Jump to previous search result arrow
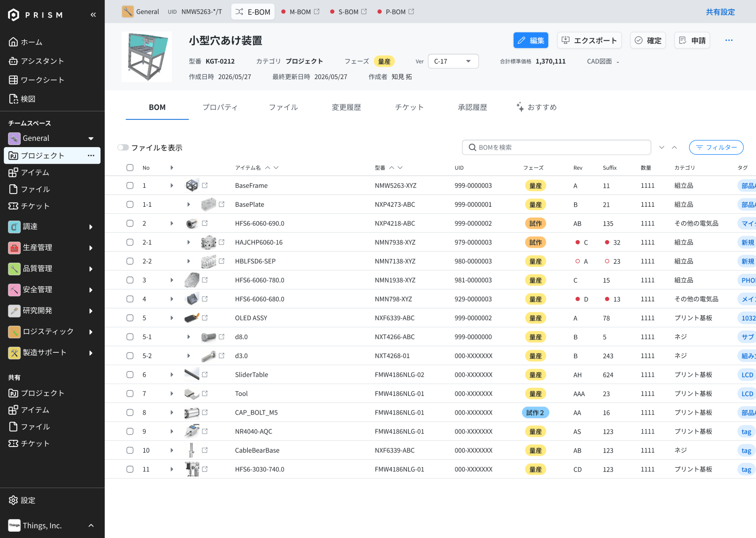Viewport: 756px width, 538px height. point(674,147)
